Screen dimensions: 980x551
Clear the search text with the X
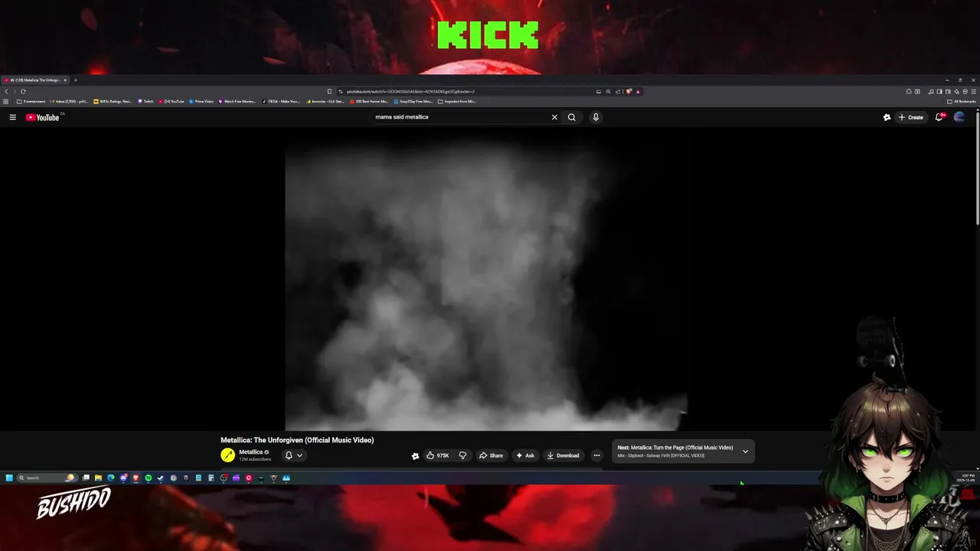pos(554,117)
